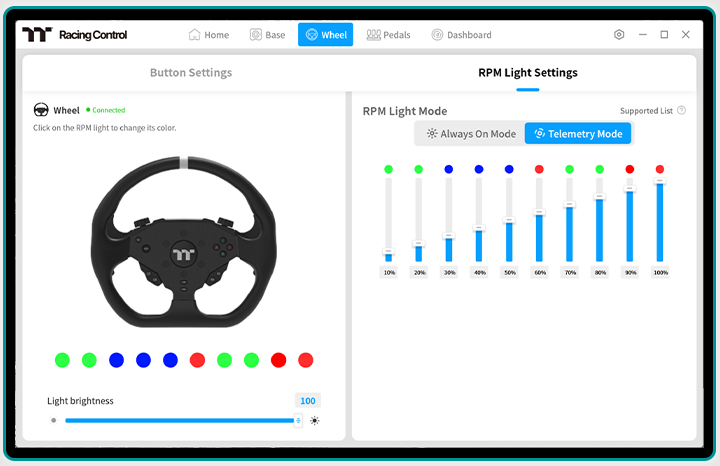This screenshot has height=466, width=720.
Task: Click the sixth RPM light (red) under the wheel
Action: [x=197, y=360]
